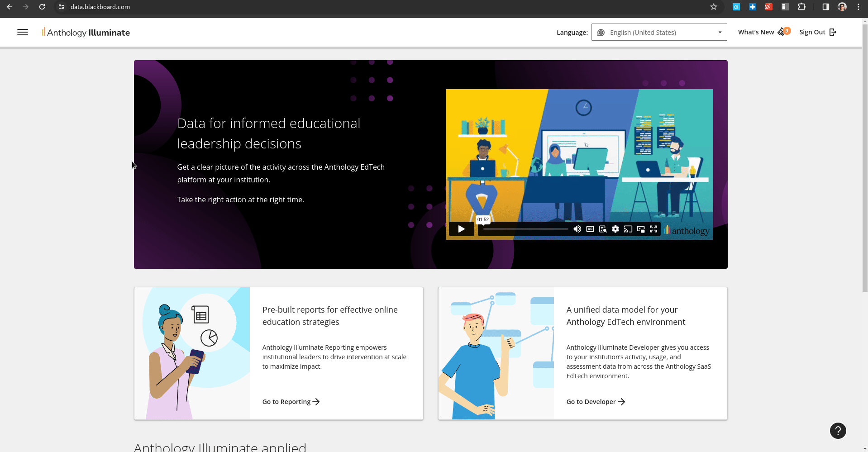
Task: Click the video progress bar
Action: pyautogui.click(x=525, y=229)
